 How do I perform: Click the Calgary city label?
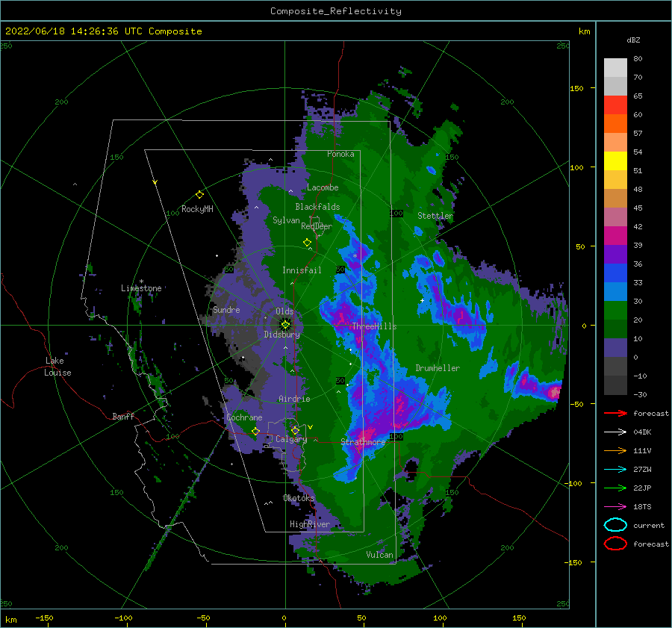click(291, 439)
